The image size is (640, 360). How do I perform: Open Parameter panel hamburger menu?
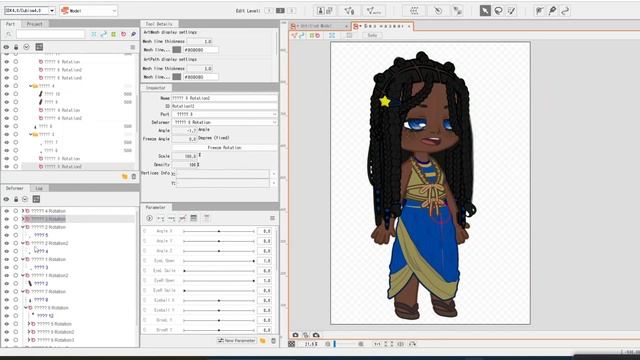[272, 218]
